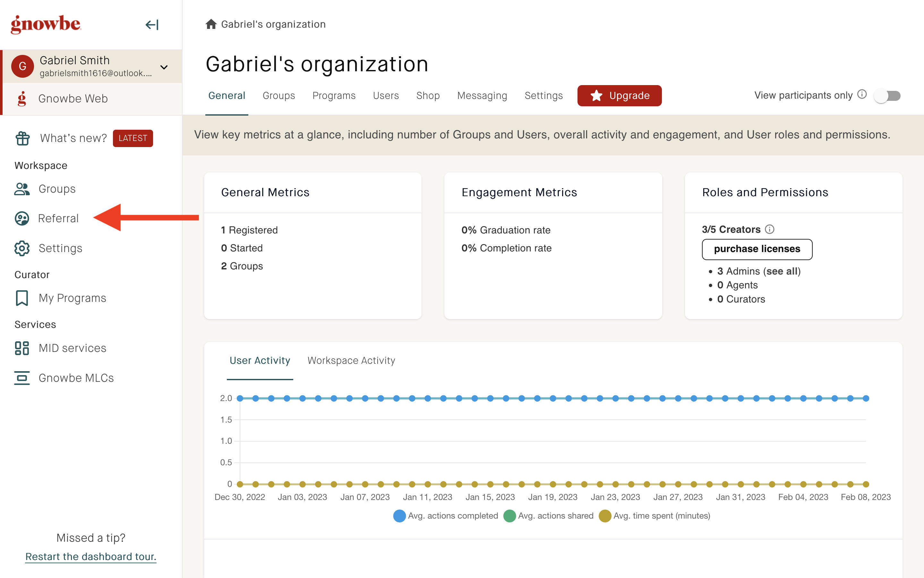Expand the Gabriel Smith account dropdown

(164, 67)
